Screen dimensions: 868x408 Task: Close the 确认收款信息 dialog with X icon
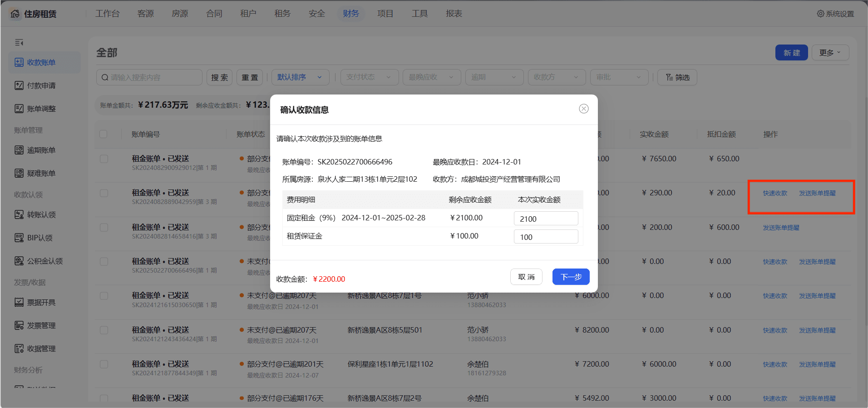(x=584, y=109)
